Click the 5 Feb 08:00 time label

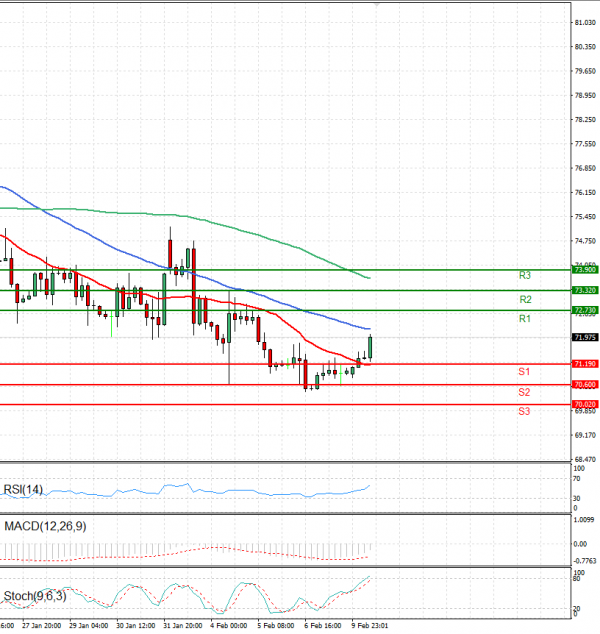[x=275, y=626]
